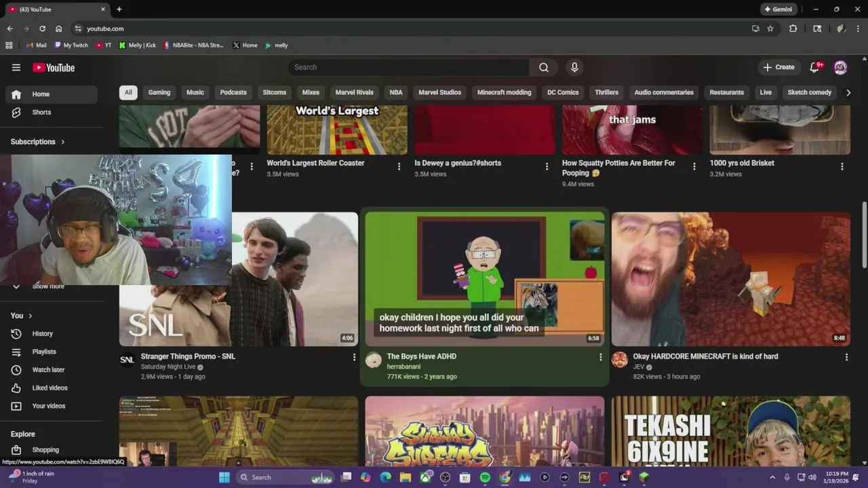This screenshot has width=868, height=488.
Task: Open YouTube notifications bell
Action: point(816,67)
